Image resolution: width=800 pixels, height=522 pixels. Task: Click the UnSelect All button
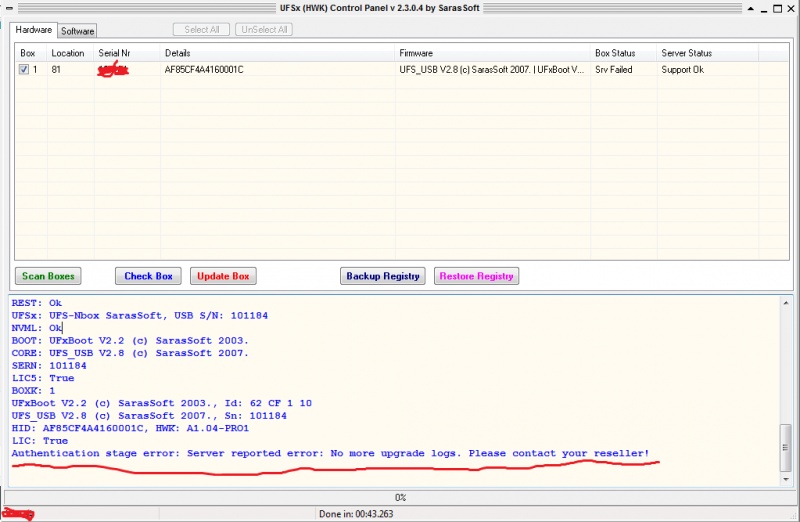tap(264, 30)
